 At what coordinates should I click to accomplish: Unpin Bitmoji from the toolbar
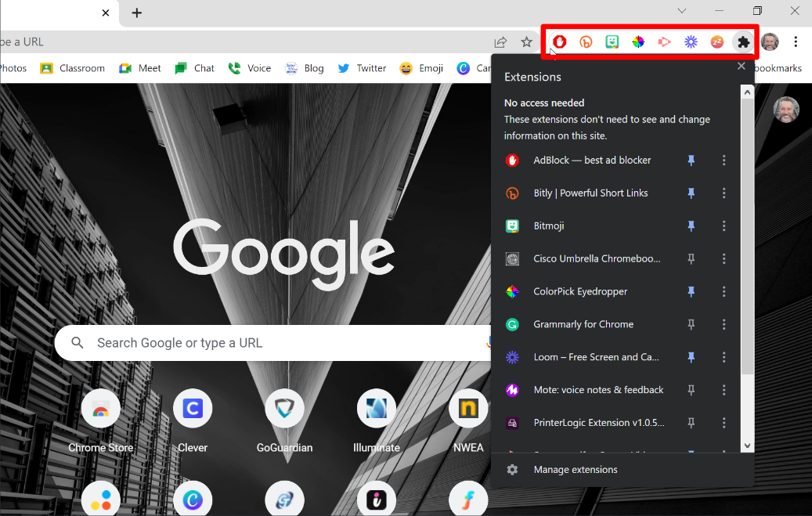(691, 226)
